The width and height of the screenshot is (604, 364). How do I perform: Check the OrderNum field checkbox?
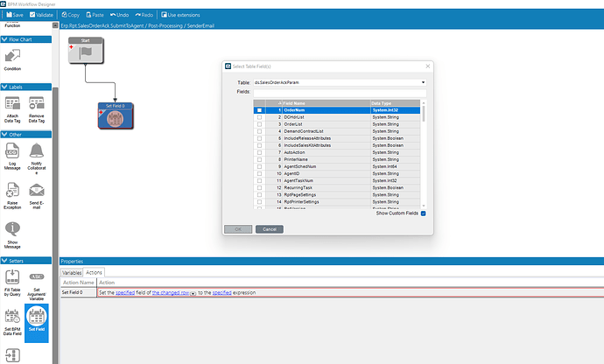(259, 110)
